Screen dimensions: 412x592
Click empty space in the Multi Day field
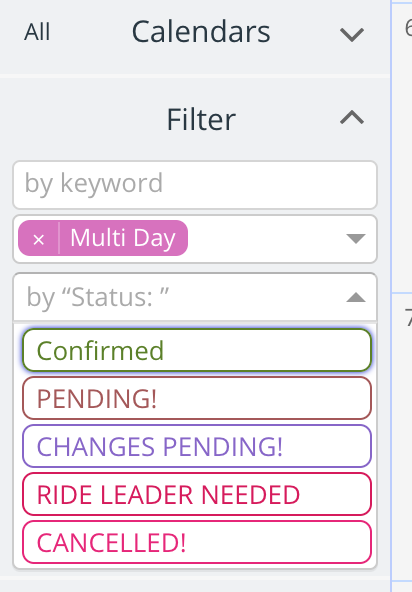pos(264,239)
